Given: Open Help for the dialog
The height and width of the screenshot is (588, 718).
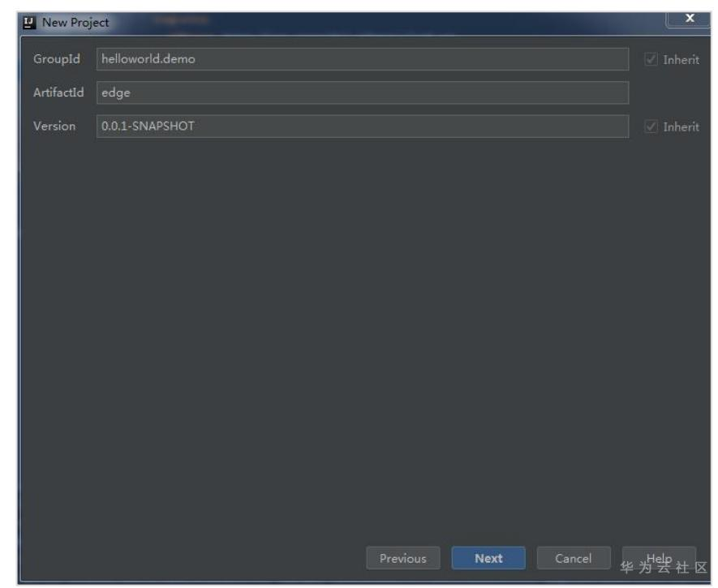Looking at the screenshot, I should click(659, 558).
